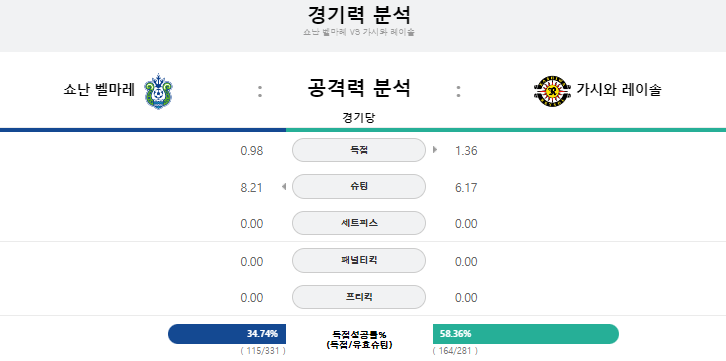726x361 pixels.
Task: Click the right arrow beside 득점
Action: click(435, 150)
